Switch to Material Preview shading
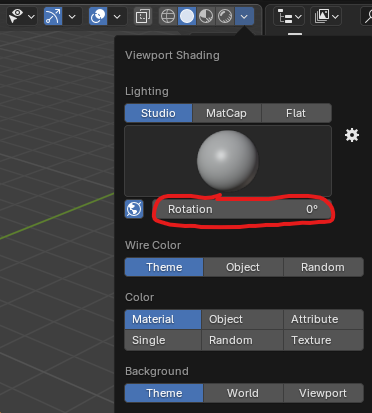The image size is (372, 413). [x=206, y=16]
